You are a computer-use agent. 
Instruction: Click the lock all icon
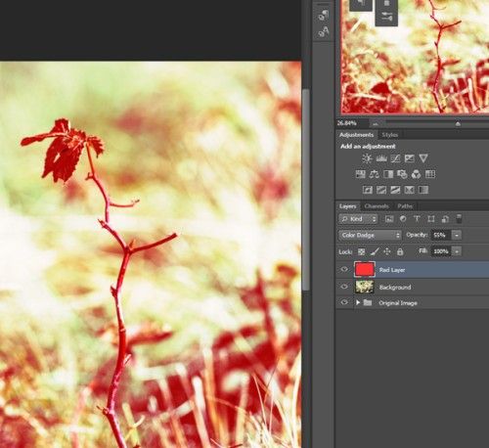[400, 251]
